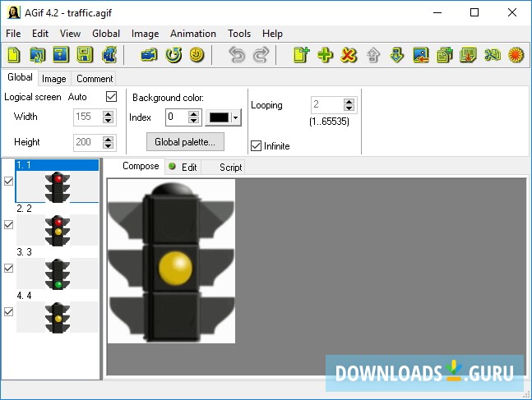
Task: Uncheck the Infinite looping checkbox
Action: (x=257, y=145)
